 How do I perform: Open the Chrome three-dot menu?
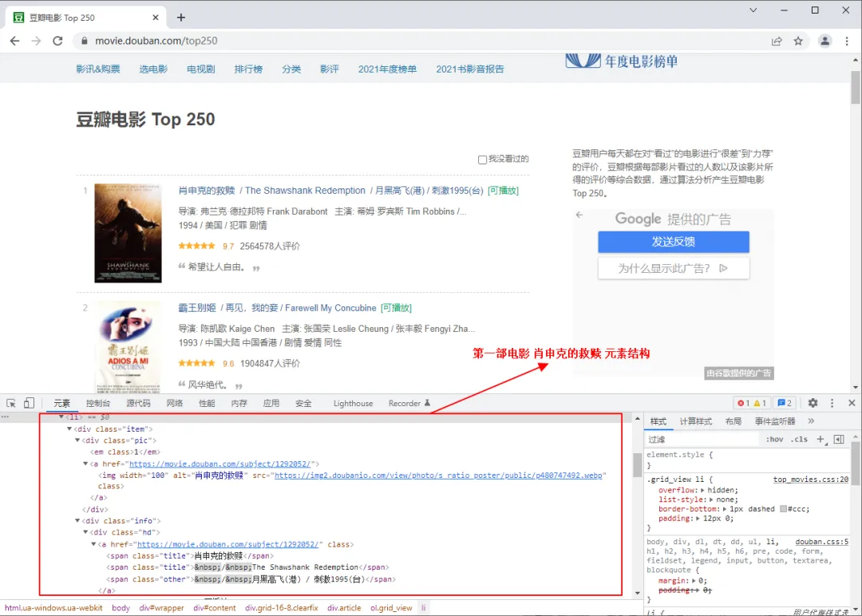847,41
